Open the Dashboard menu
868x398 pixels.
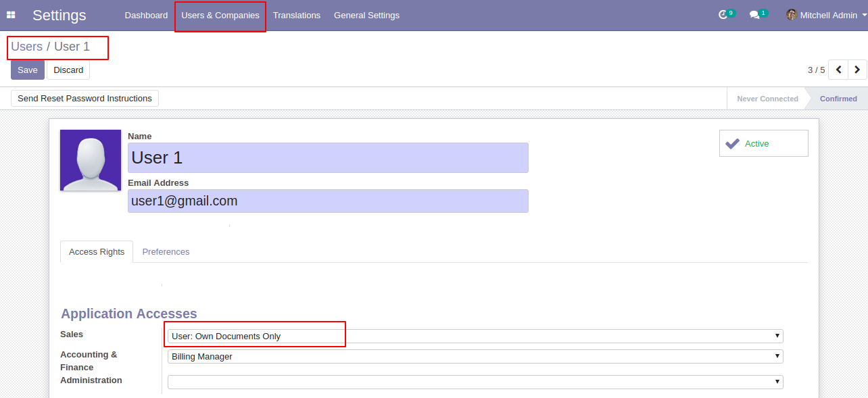tap(146, 15)
